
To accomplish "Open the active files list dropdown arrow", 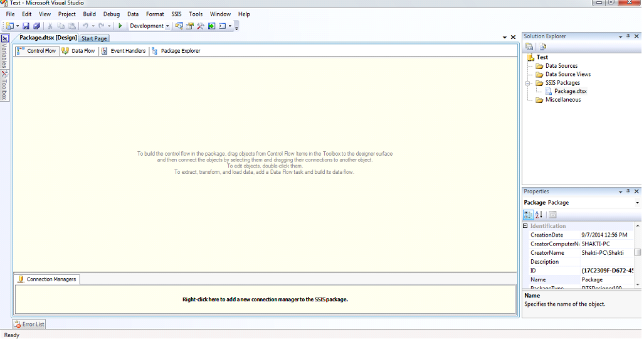I will pos(505,38).
